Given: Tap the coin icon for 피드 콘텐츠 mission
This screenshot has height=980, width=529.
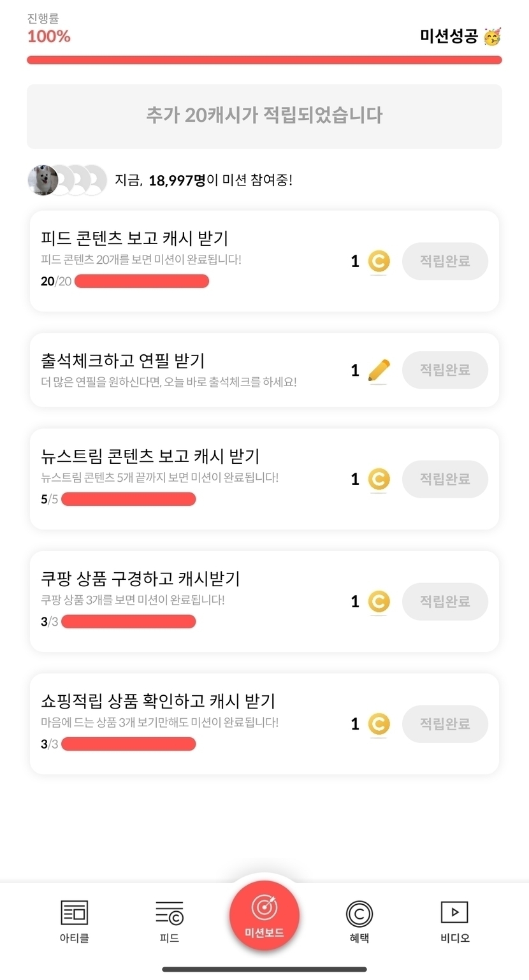Looking at the screenshot, I should 379,261.
